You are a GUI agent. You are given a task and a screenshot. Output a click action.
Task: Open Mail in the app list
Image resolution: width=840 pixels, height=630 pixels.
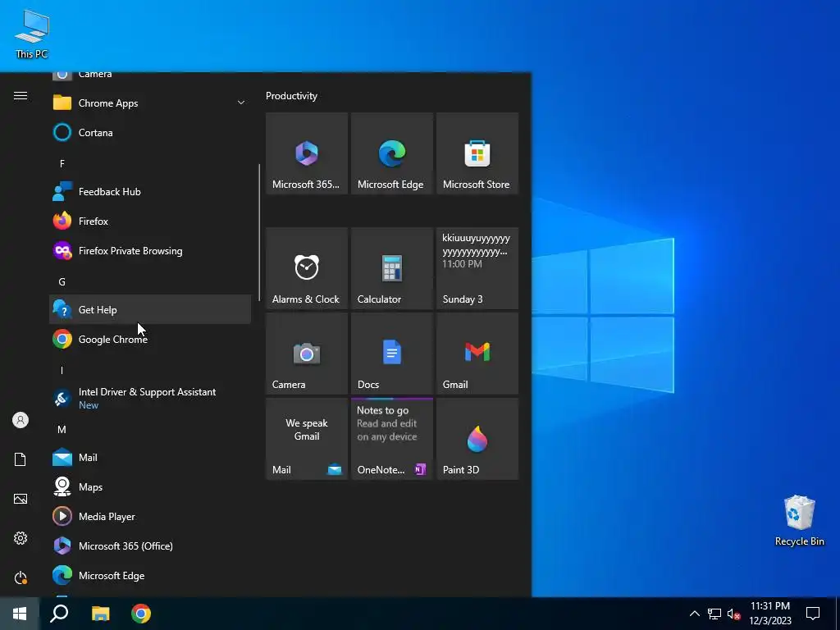(150, 457)
